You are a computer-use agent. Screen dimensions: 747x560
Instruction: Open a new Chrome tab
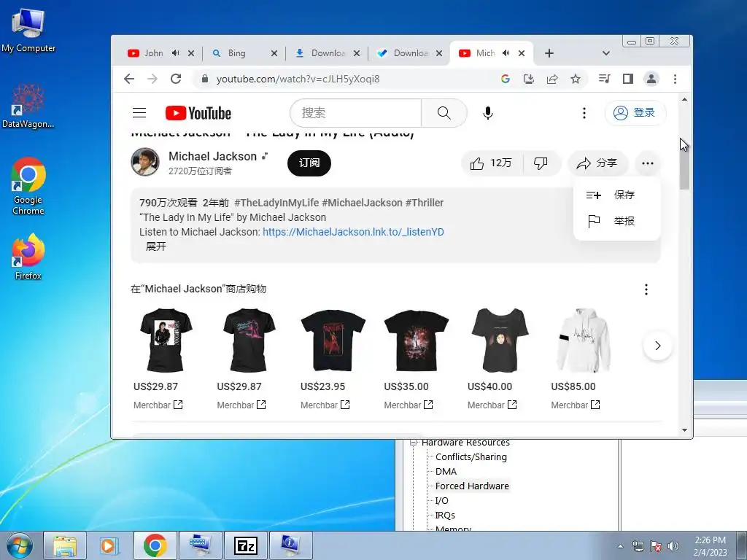[549, 53]
